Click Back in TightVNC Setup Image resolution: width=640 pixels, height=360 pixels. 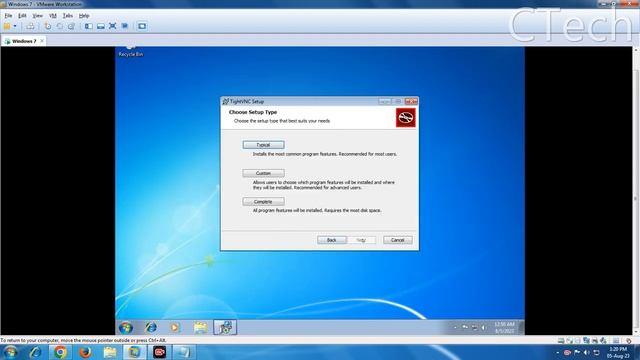coord(331,240)
